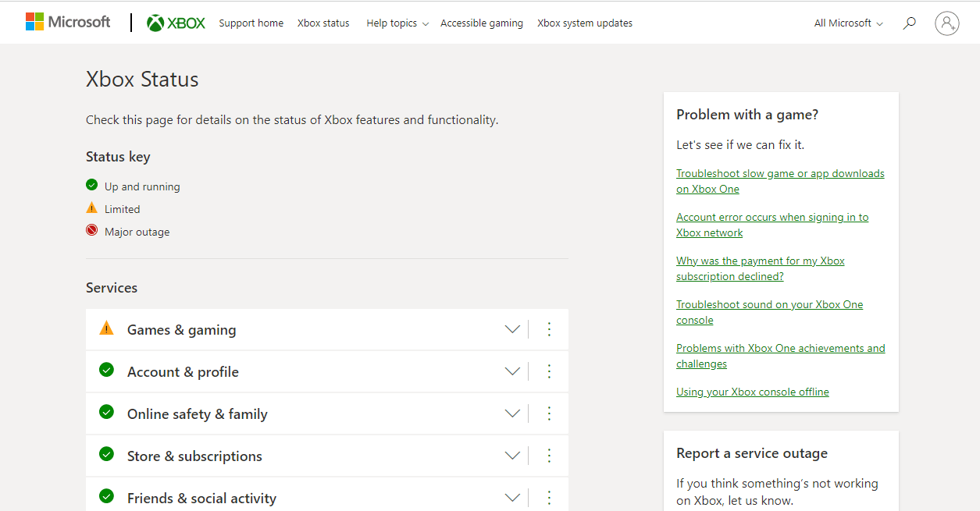Go to Support home
The image size is (980, 511).
click(x=251, y=23)
